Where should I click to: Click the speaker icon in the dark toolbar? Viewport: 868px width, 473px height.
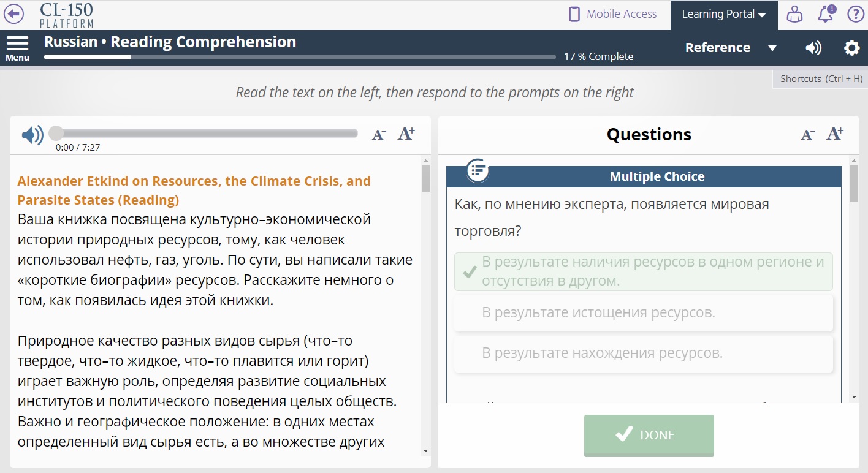(813, 48)
